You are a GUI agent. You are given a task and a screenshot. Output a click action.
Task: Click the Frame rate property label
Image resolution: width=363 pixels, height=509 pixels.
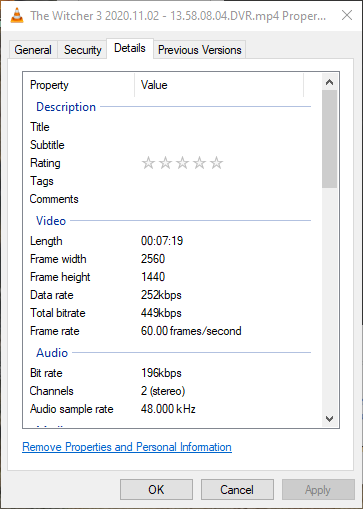55,331
